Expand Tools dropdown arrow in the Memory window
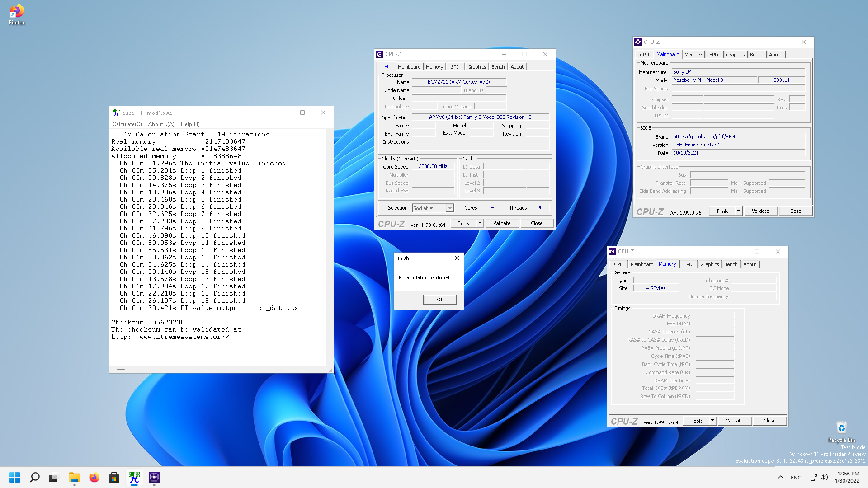 point(712,421)
